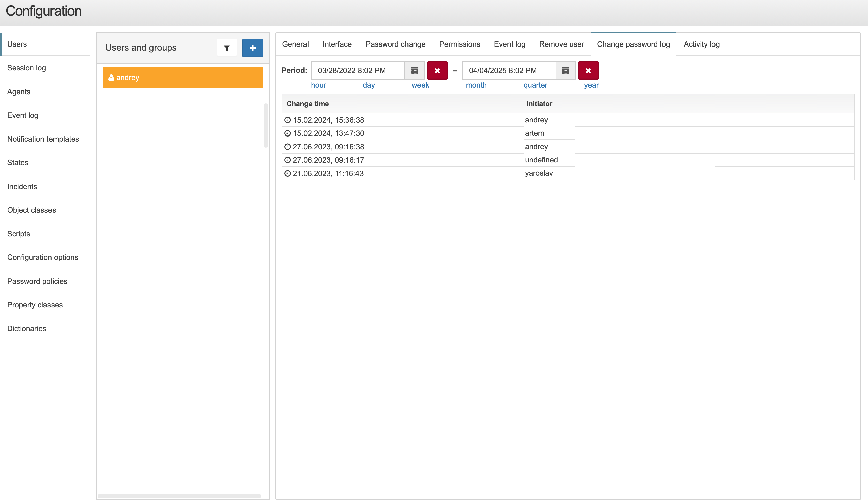
Task: Open the filter for Users and groups
Action: point(227,48)
